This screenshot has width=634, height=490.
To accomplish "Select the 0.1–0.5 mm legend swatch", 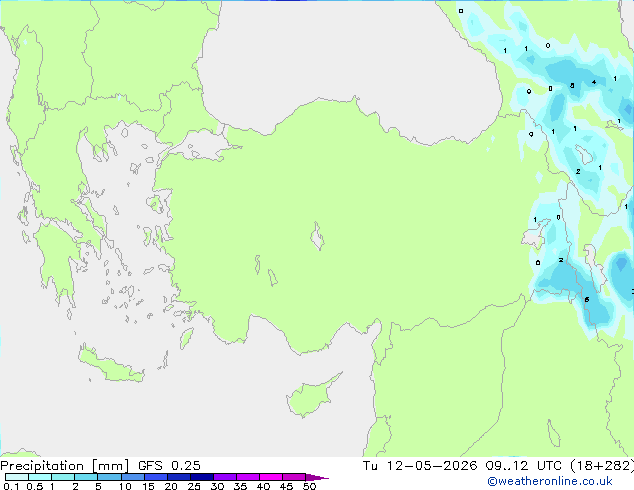I will click(17, 477).
